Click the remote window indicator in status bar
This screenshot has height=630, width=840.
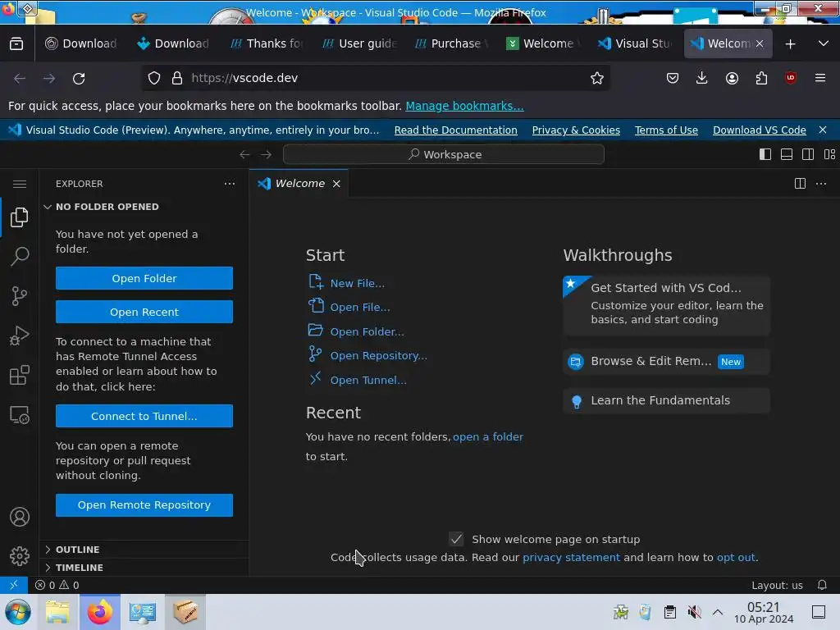[x=14, y=585]
